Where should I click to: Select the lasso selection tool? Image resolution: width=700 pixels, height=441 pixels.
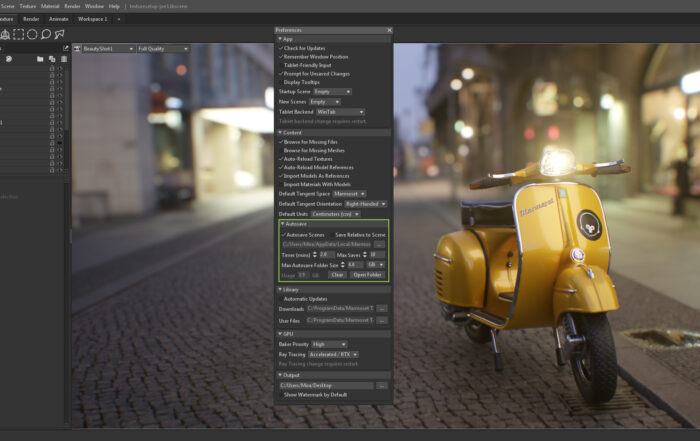click(46, 34)
